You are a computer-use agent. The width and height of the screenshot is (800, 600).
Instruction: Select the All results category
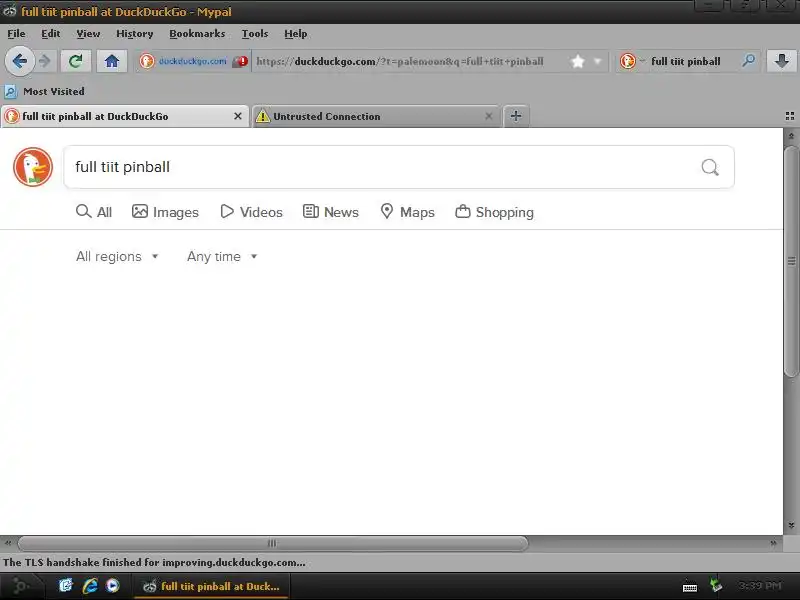94,212
